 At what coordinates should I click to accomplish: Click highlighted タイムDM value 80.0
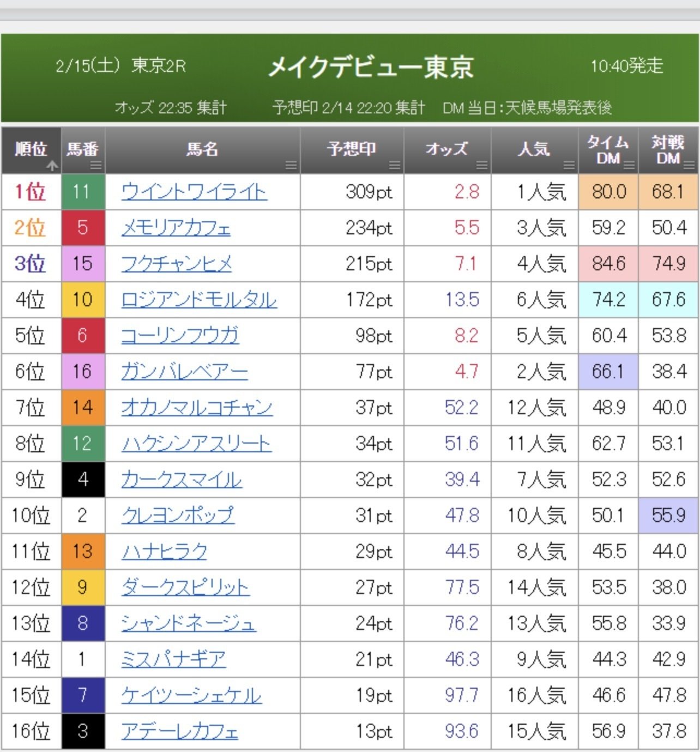tap(608, 192)
